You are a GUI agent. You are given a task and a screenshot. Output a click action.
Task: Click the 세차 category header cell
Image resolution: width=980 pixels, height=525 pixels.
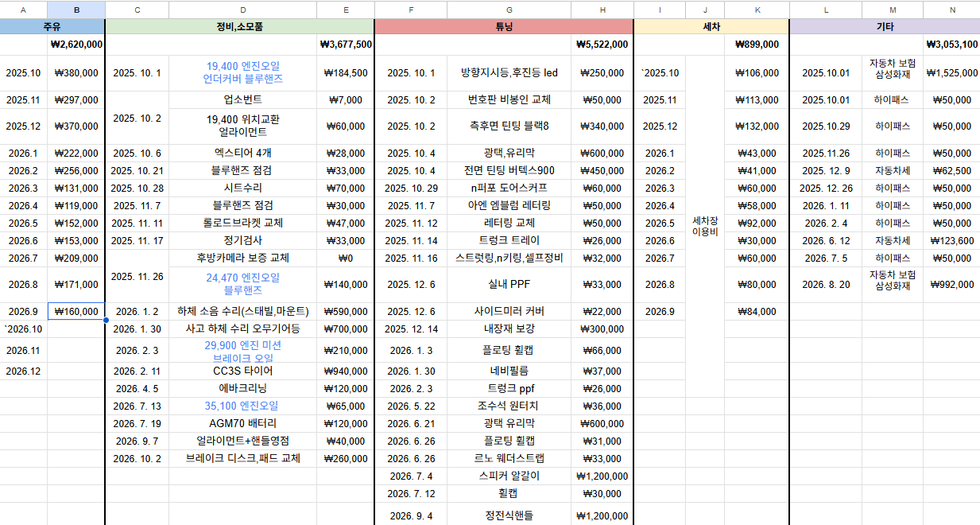[712, 26]
